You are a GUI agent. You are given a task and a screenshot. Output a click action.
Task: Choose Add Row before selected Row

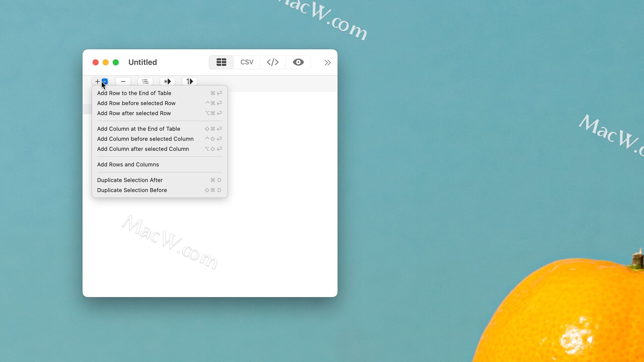pyautogui.click(x=160, y=103)
